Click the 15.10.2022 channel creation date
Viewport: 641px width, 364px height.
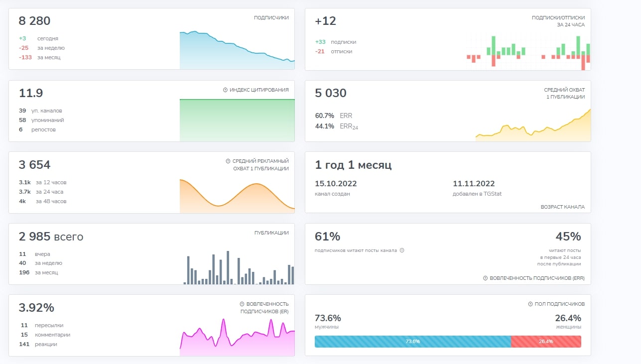click(x=336, y=184)
